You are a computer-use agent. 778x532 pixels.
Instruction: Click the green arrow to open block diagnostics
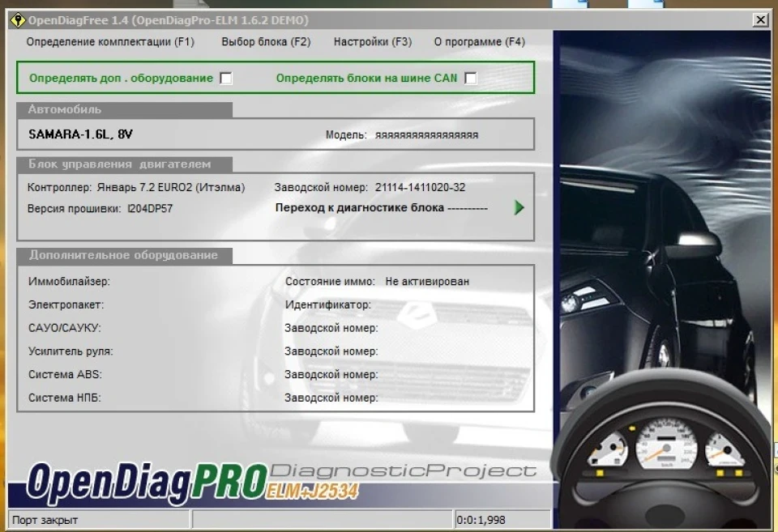pos(519,208)
